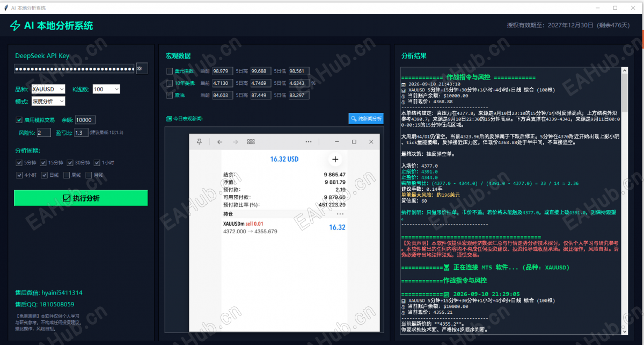
Task: Enable the 原油 checkbox
Action: click(x=170, y=95)
